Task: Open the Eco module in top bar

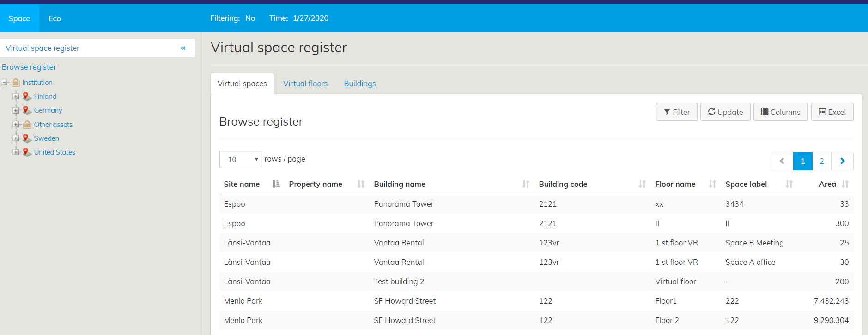Action: 55,18
